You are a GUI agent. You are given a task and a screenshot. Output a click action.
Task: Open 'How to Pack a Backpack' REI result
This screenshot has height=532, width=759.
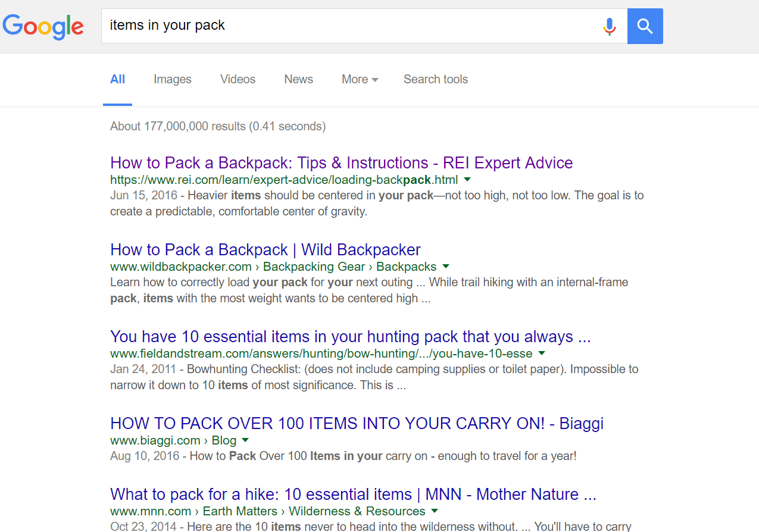pyautogui.click(x=342, y=163)
